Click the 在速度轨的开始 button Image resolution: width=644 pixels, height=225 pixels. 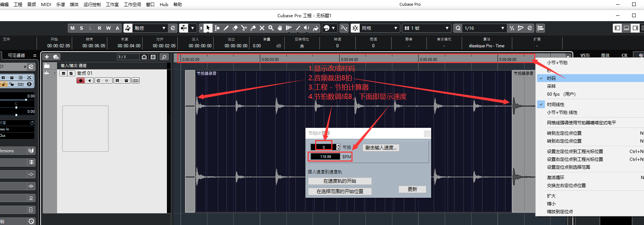pyautogui.click(x=340, y=181)
